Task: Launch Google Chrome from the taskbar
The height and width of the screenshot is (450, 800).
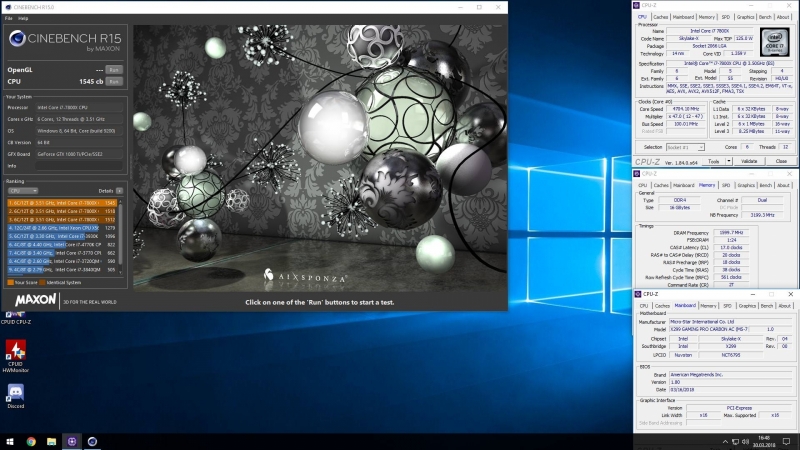Action: [x=31, y=441]
